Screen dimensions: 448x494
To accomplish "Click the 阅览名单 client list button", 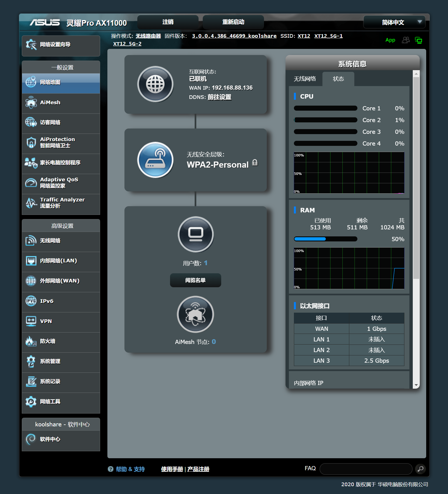I will click(195, 280).
